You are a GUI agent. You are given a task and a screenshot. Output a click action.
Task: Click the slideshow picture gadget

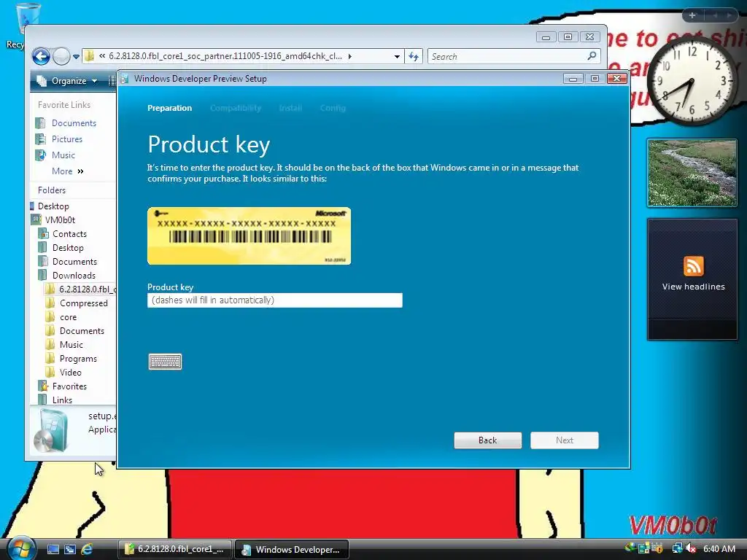(692, 174)
